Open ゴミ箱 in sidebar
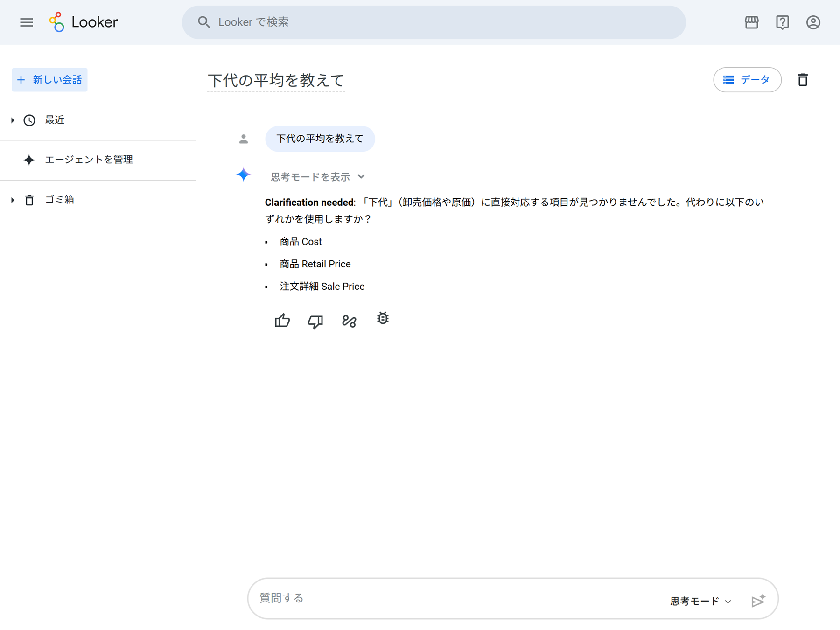Viewport: 840px width, 630px height. tap(60, 199)
